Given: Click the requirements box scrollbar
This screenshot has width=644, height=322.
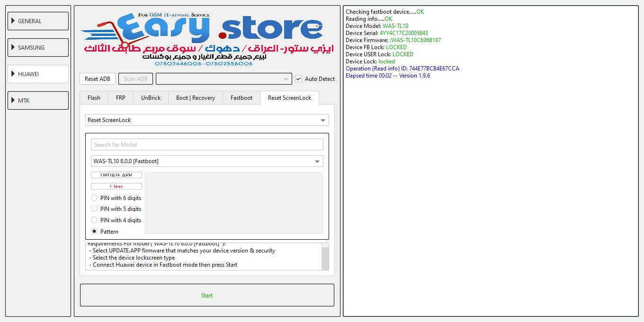Looking at the screenshot, I should tap(325, 257).
